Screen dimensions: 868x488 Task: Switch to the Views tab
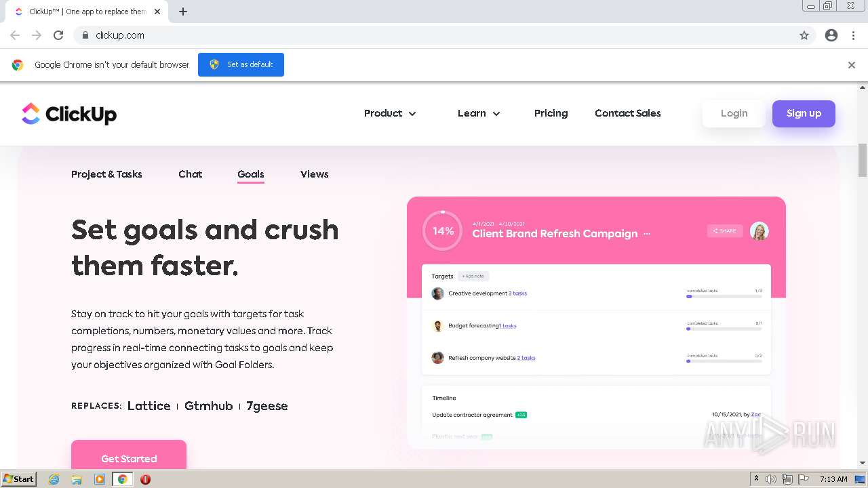(315, 174)
